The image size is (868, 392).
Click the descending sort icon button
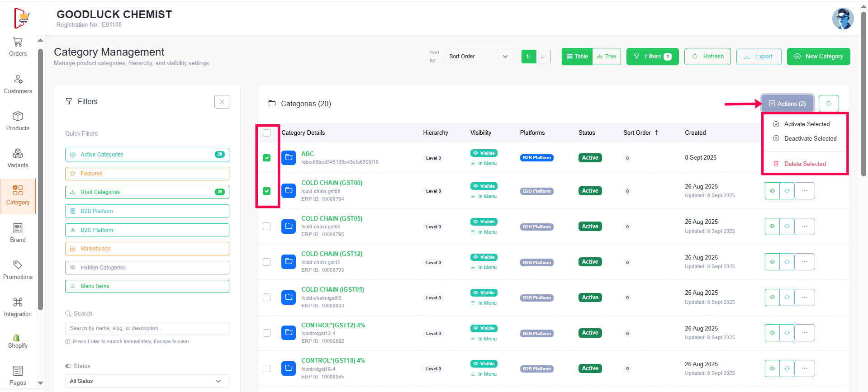pyautogui.click(x=543, y=57)
